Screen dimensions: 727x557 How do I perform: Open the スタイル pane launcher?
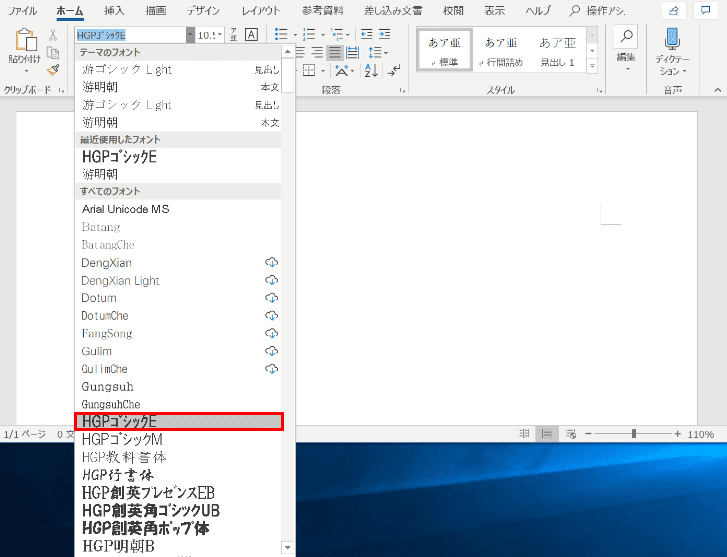point(599,90)
